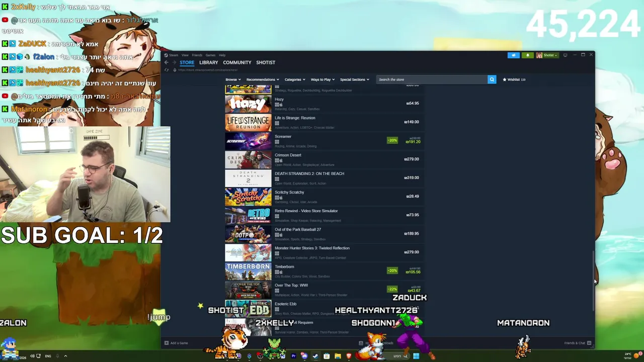
Task: Open DEATH STRANDING 2: ON THE BEACH title
Action: pos(309,174)
